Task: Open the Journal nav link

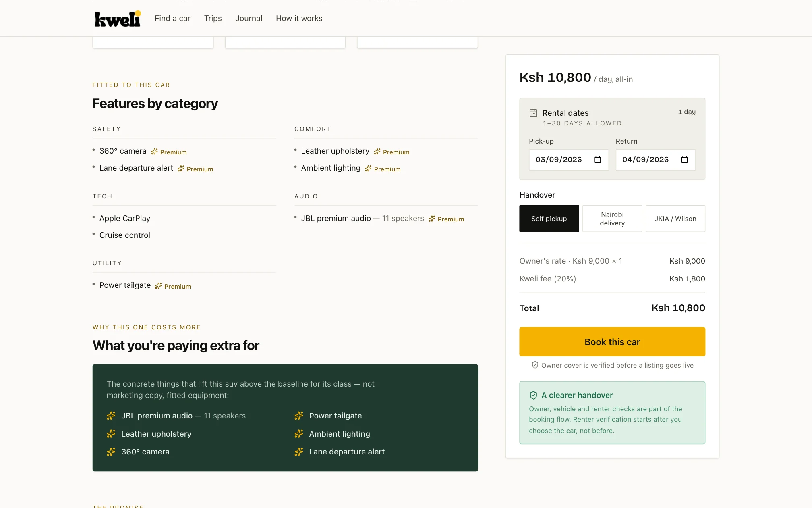Action: tap(249, 19)
